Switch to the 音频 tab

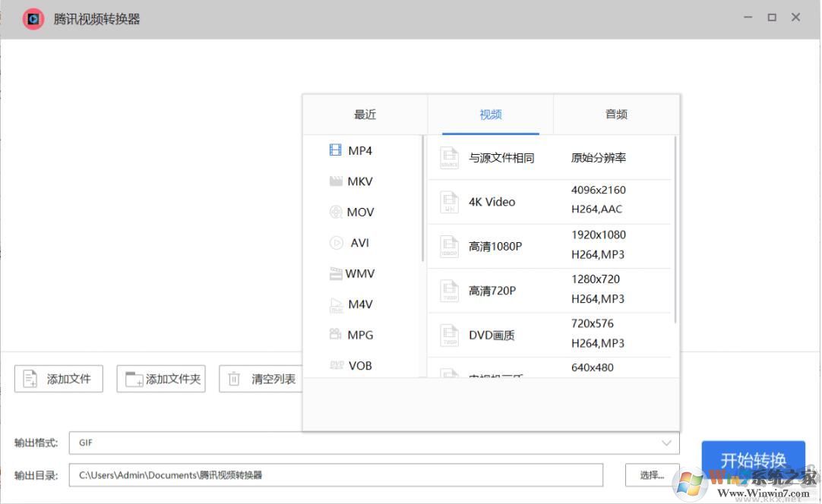coord(616,114)
